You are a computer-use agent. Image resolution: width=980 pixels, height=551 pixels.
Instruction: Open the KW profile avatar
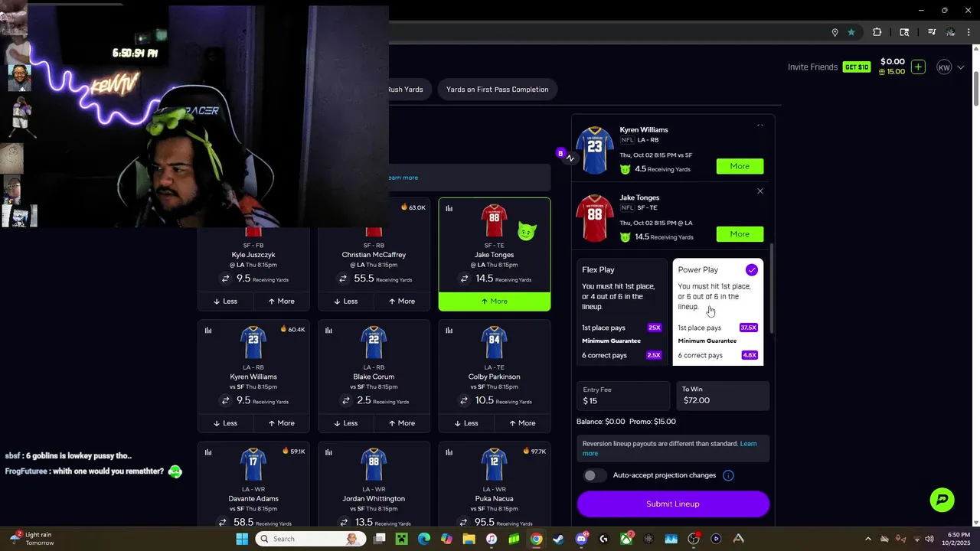[x=944, y=67]
